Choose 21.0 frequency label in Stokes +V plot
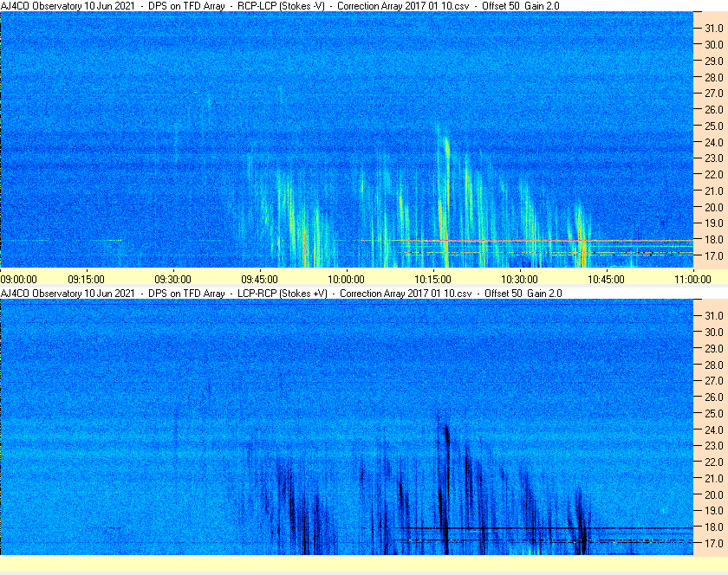Viewport: 728px width, 575px height. tap(714, 478)
